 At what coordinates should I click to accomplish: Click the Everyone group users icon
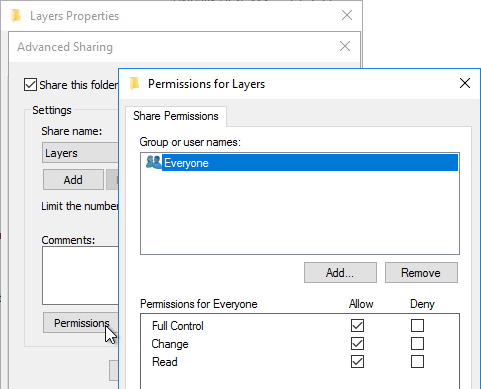(x=153, y=162)
